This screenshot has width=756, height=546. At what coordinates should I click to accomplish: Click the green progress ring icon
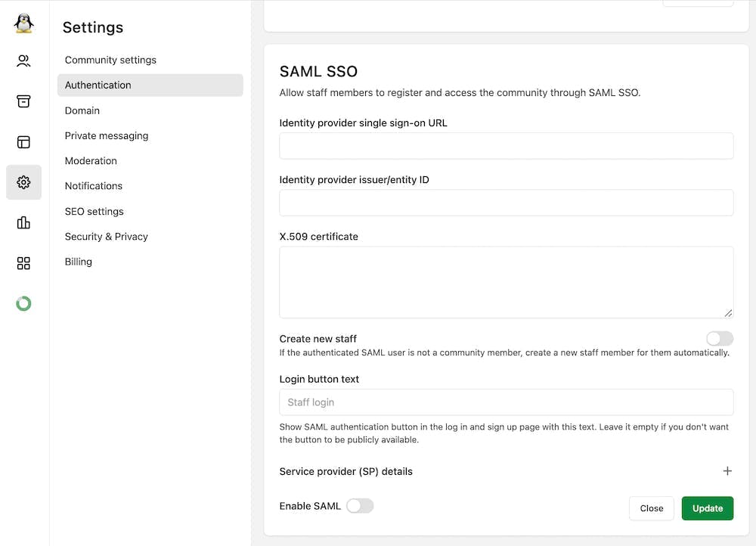(23, 304)
